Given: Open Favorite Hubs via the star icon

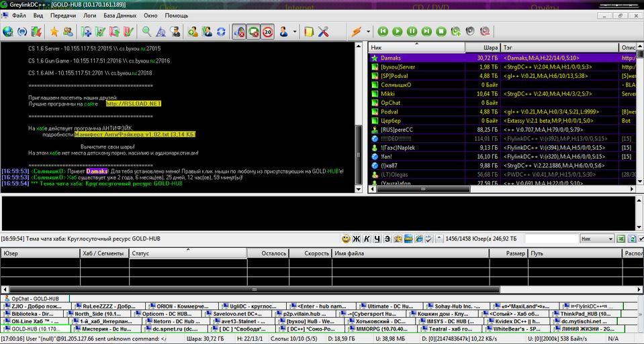Looking at the screenshot, I should 54,32.
